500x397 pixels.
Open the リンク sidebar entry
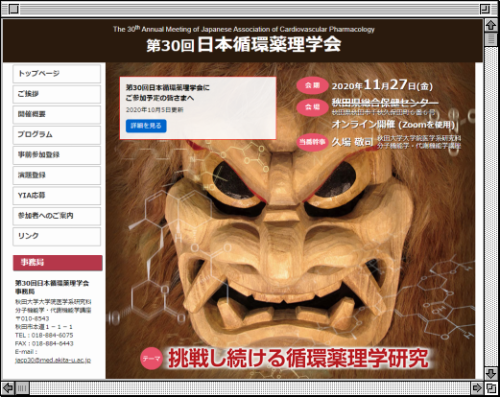[57, 236]
